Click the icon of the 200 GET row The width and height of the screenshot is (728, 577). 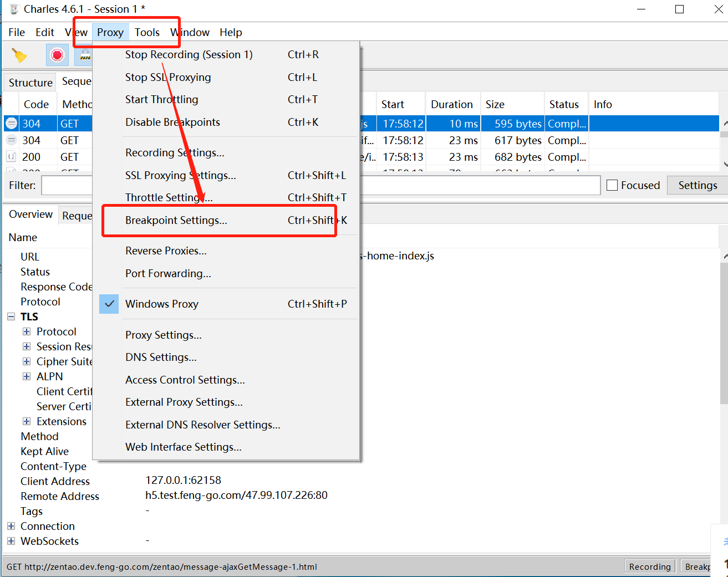(11, 156)
